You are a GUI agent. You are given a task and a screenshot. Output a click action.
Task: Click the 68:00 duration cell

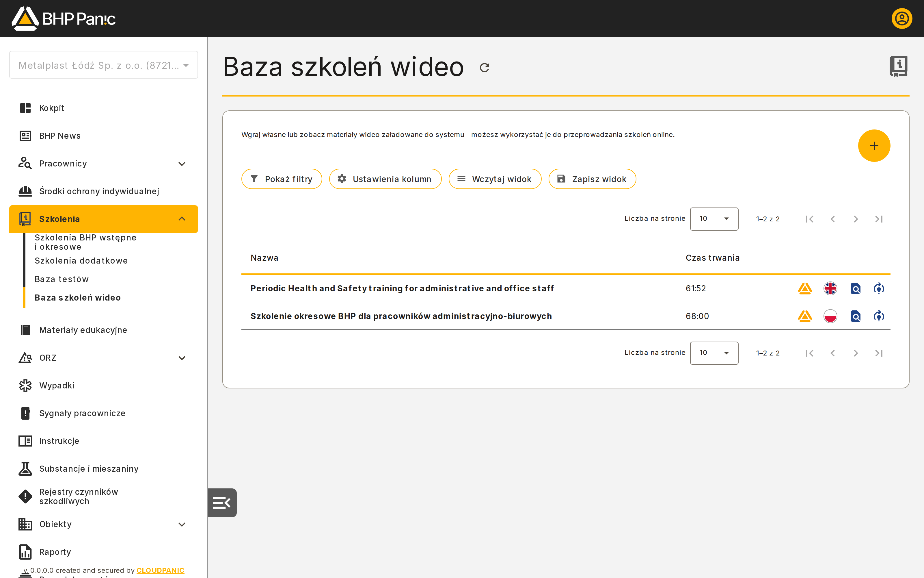697,316
